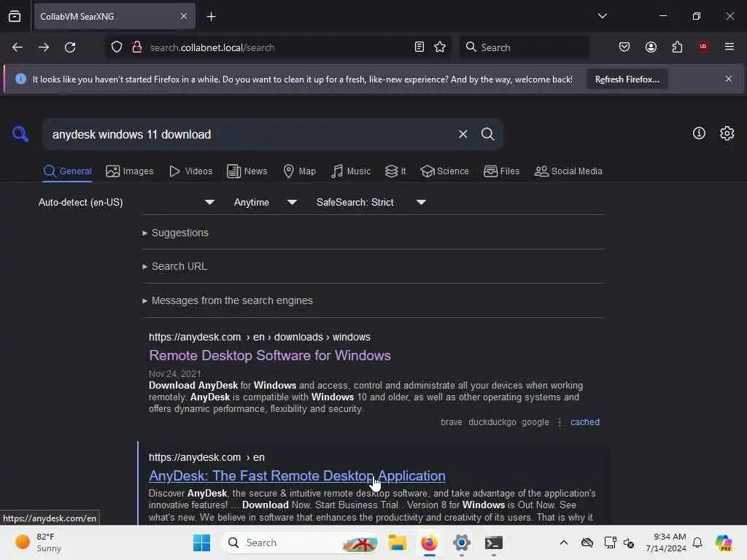View site security lock information
Viewport: 747px width, 560px height.
point(136,47)
